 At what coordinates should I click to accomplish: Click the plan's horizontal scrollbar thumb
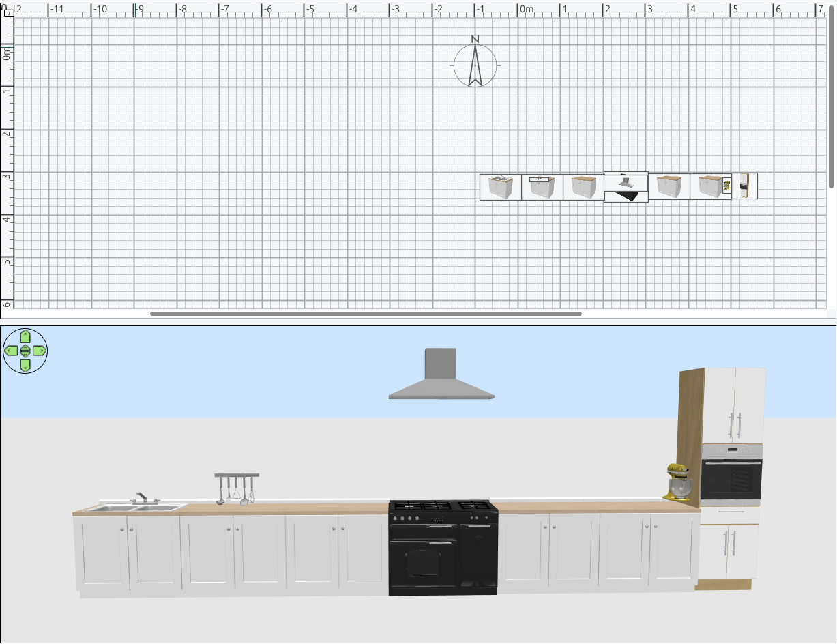tap(366, 314)
